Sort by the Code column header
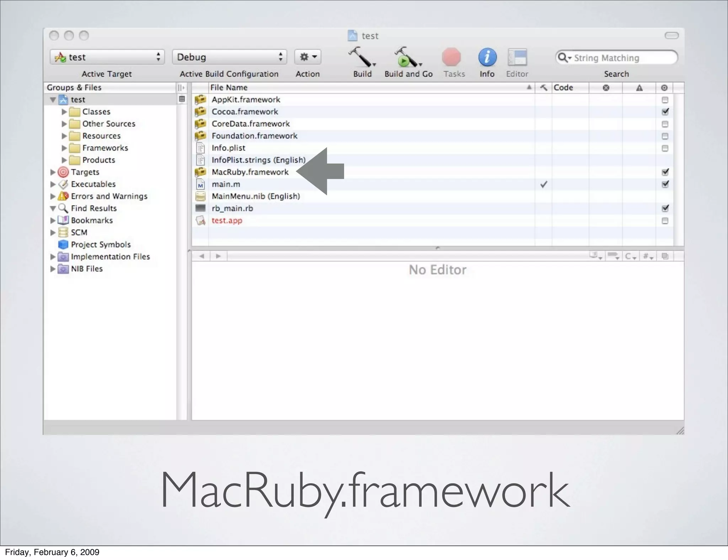 570,88
